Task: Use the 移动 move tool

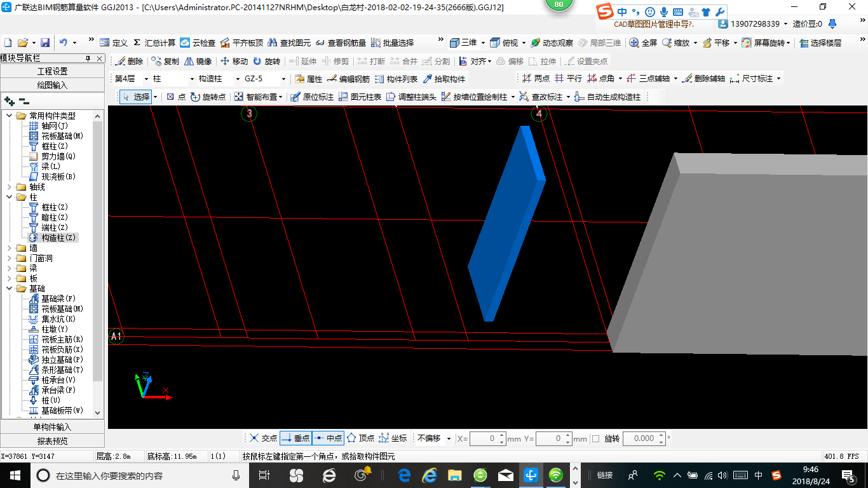Action: 234,62
